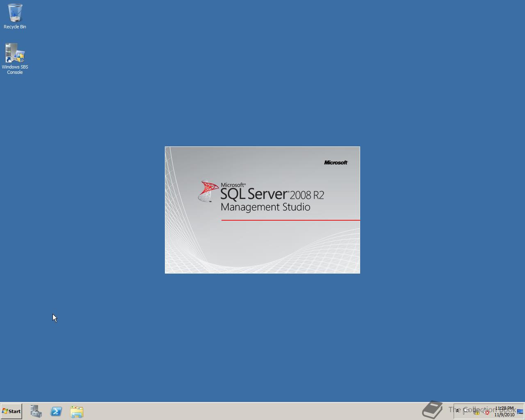Open the clock showing 11:28 PM
Viewport: 525px width, 420px height.
pyautogui.click(x=504, y=411)
